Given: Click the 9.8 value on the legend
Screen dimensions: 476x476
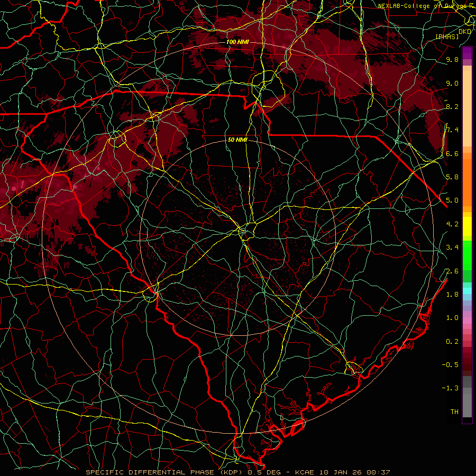Looking at the screenshot, I should click(x=452, y=60).
